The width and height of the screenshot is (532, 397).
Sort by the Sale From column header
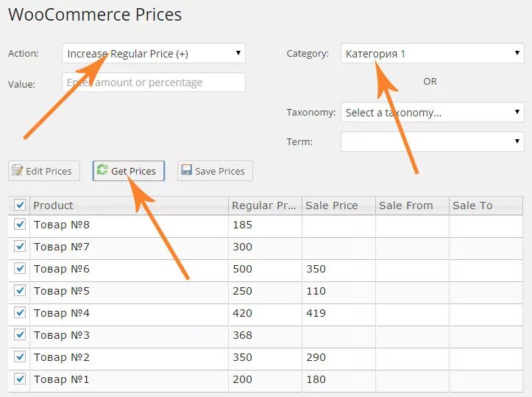(413, 205)
